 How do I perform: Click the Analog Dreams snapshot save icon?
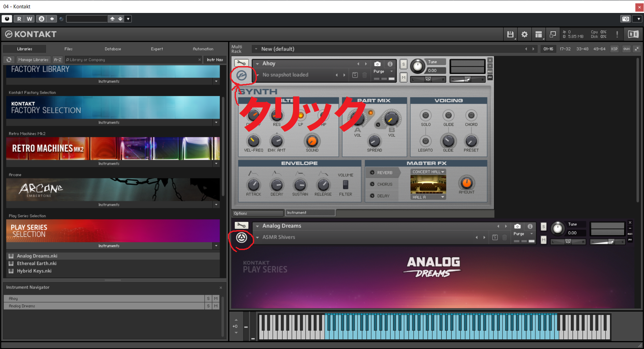495,237
